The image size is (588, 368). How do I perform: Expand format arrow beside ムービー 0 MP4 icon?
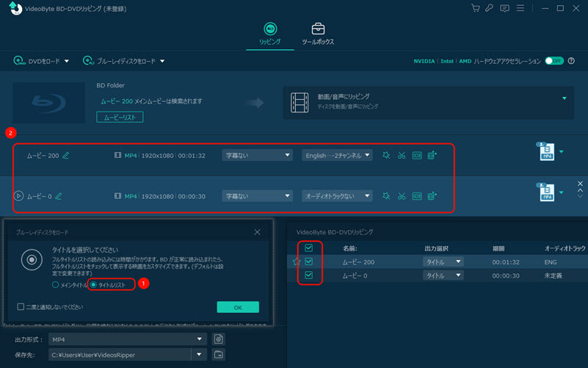click(562, 192)
